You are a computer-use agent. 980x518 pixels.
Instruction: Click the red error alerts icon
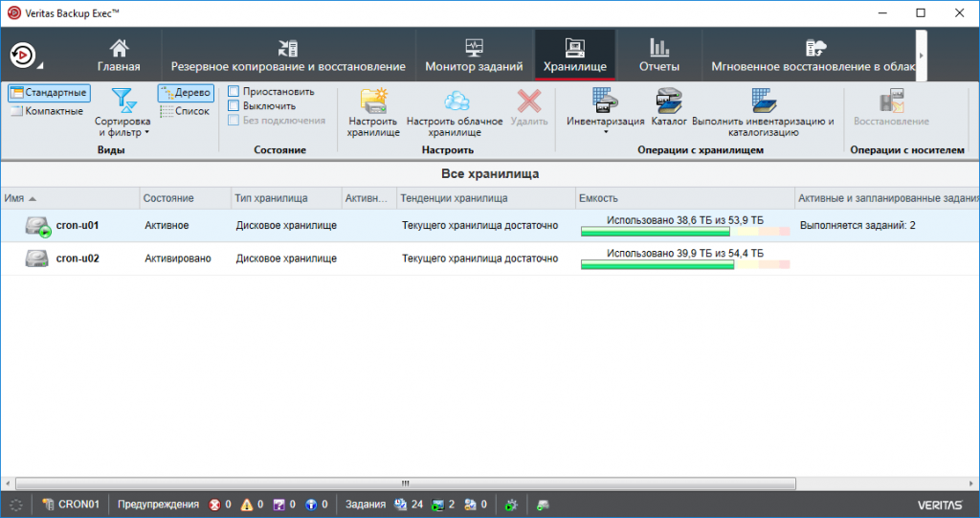click(x=214, y=505)
